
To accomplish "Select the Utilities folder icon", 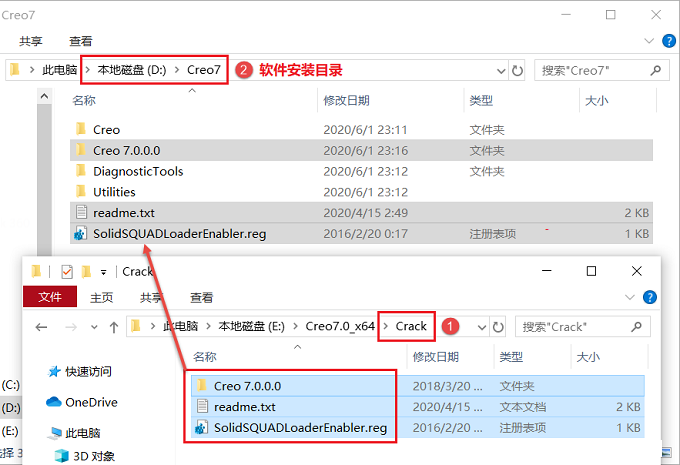I will 81,191.
